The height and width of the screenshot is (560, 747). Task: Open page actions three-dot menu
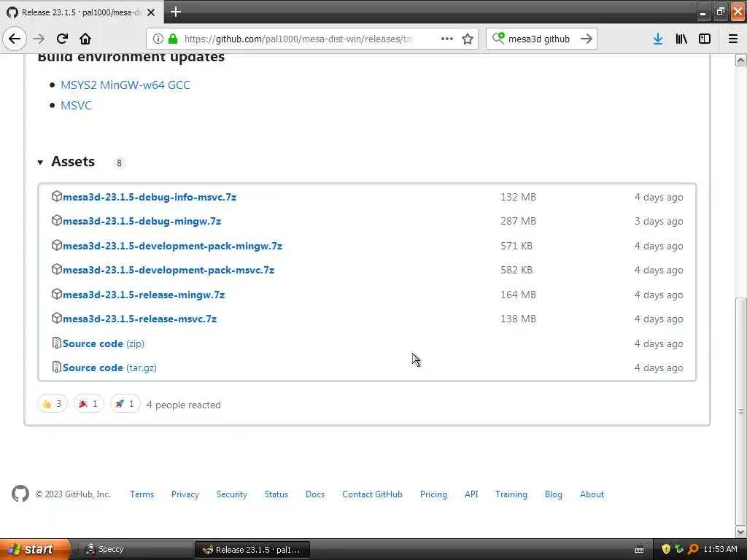pyautogui.click(x=447, y=39)
